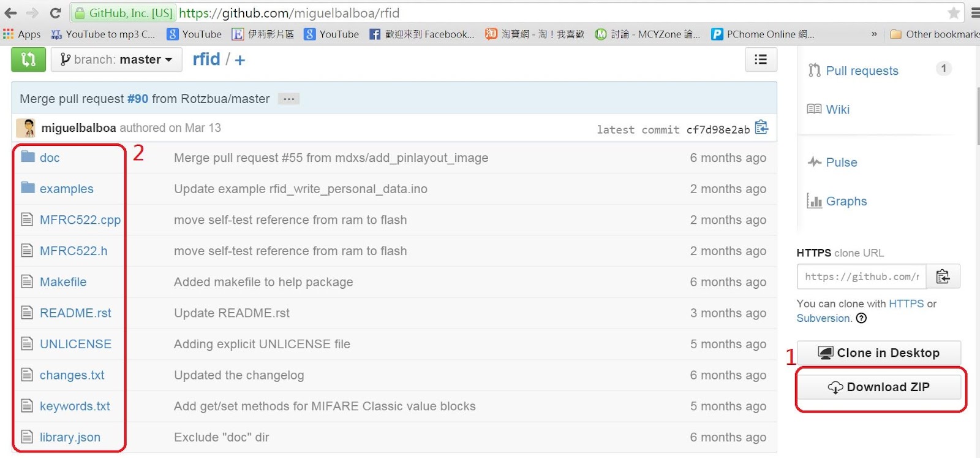Open the Pulse sidebar tab
Image resolution: width=980 pixels, height=458 pixels.
click(832, 162)
